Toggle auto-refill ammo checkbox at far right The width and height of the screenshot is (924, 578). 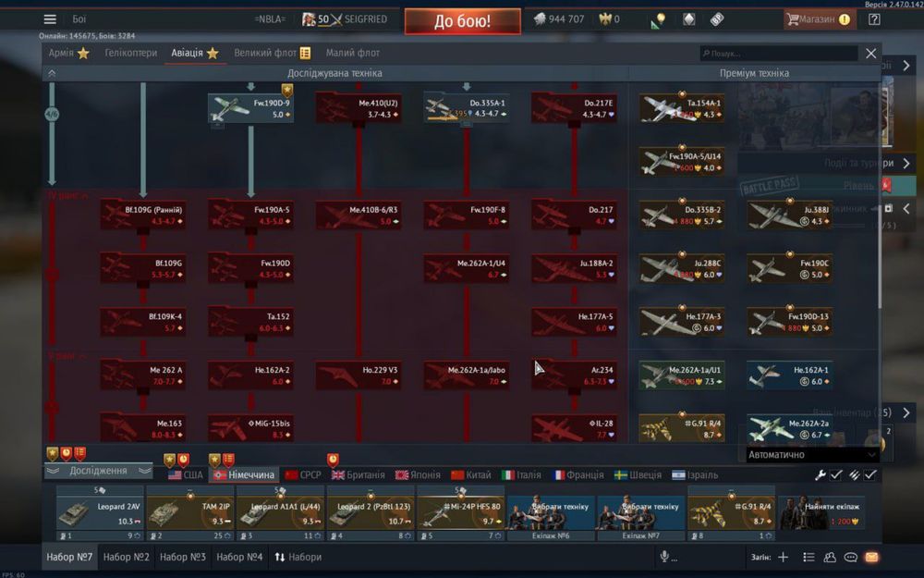click(870, 474)
